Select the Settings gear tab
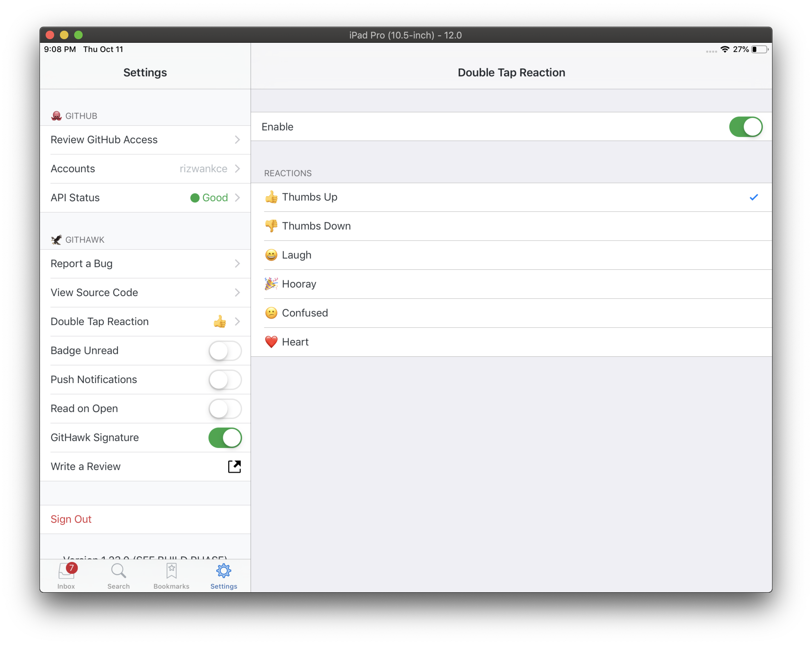Image resolution: width=812 pixels, height=645 pixels. [x=224, y=576]
